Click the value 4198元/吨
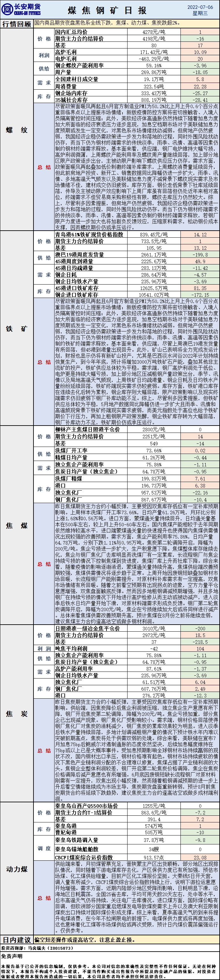 pyautogui.click(x=154, y=38)
